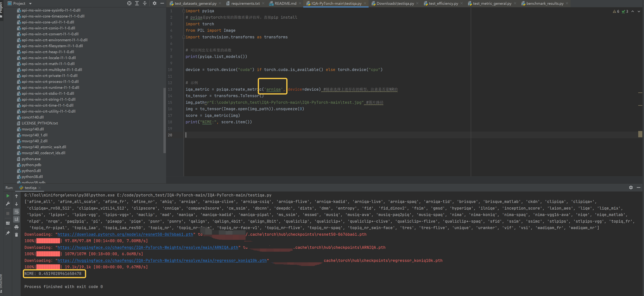Clear all console output with trash icon
The width and height of the screenshot is (644, 296).
(16, 235)
